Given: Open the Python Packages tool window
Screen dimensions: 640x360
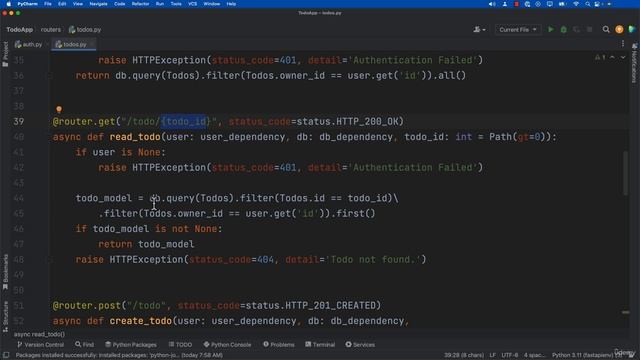Looking at the screenshot, I should 131,344.
